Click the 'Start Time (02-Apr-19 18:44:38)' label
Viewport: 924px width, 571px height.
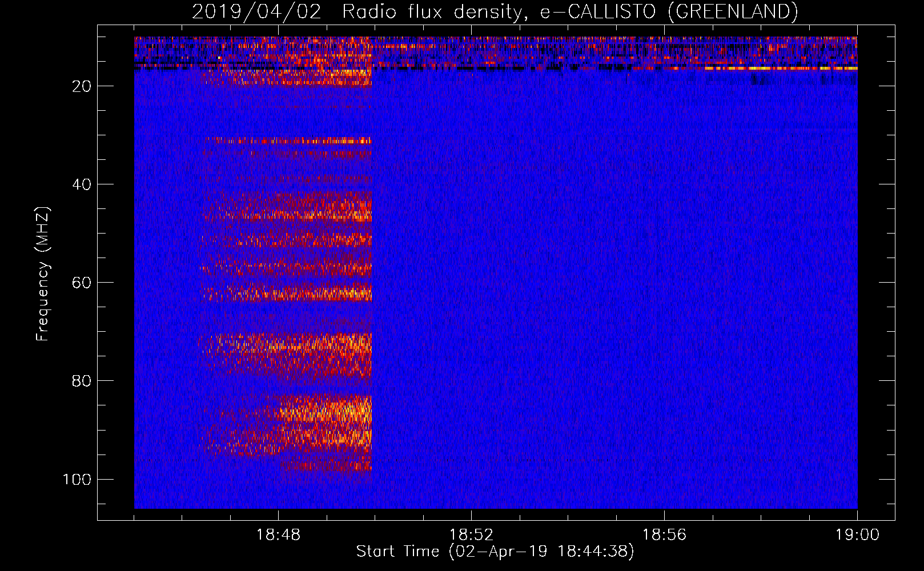click(495, 552)
